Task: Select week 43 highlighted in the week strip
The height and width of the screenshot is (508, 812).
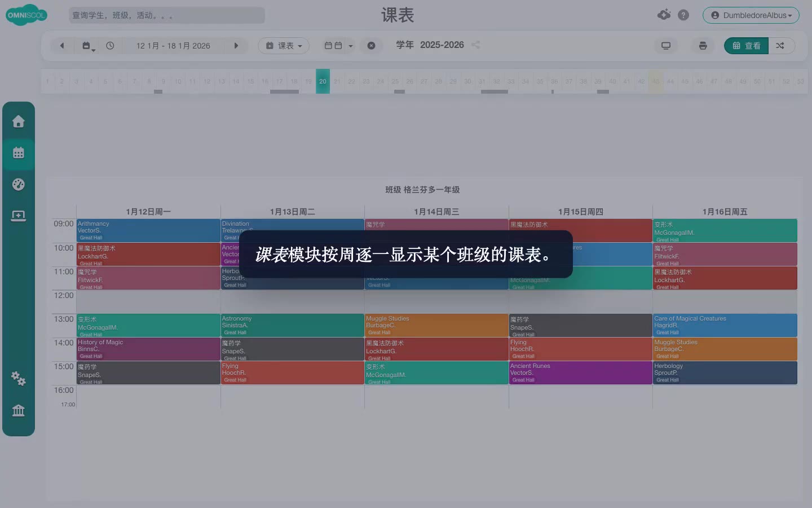Action: point(655,81)
